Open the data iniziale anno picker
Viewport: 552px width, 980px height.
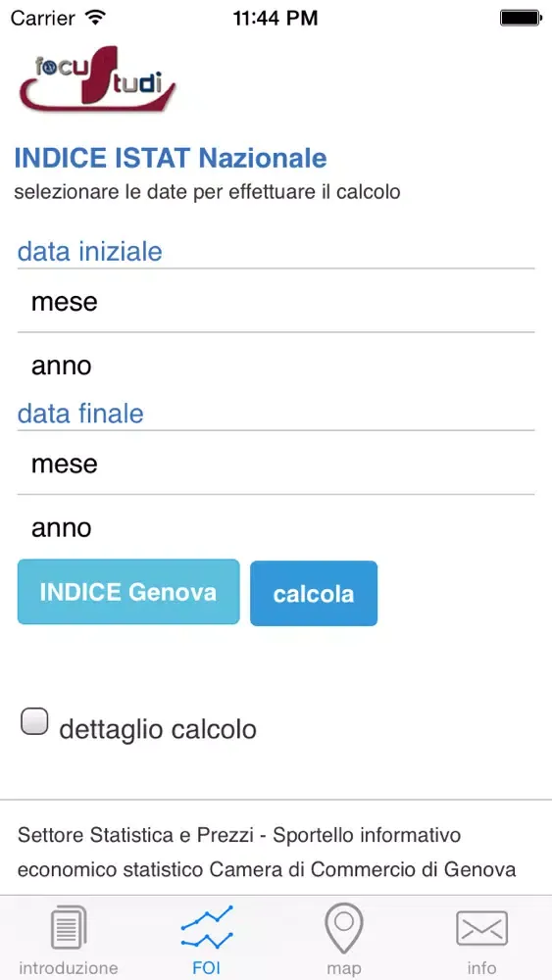pos(276,366)
